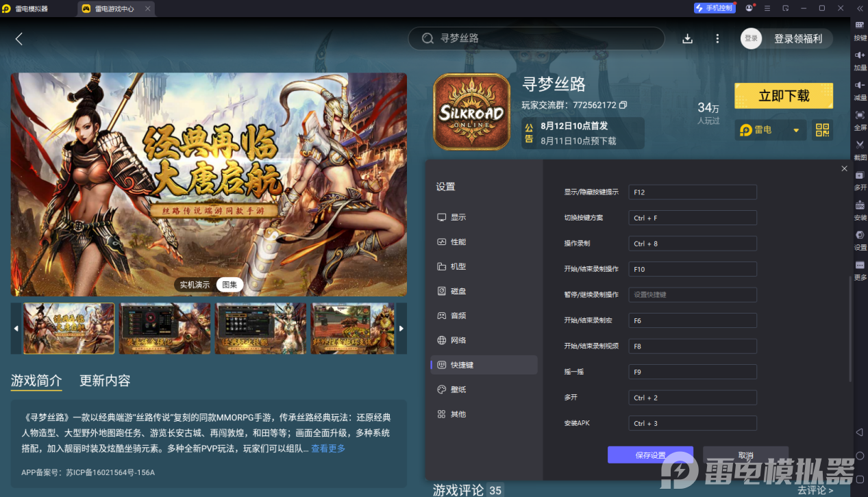Image resolution: width=868 pixels, height=497 pixels.
Task: Show next screenshots with right thumbnail arrow
Action: [401, 329]
